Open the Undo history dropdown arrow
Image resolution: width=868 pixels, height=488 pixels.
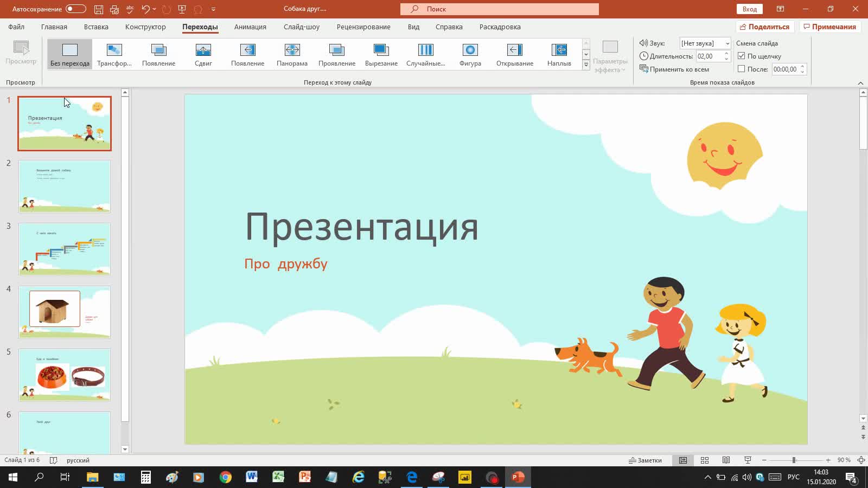[x=155, y=9]
